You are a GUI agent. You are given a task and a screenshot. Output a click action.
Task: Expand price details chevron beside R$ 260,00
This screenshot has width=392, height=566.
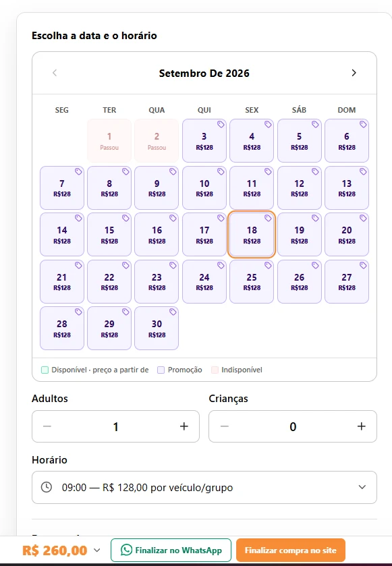(x=96, y=550)
